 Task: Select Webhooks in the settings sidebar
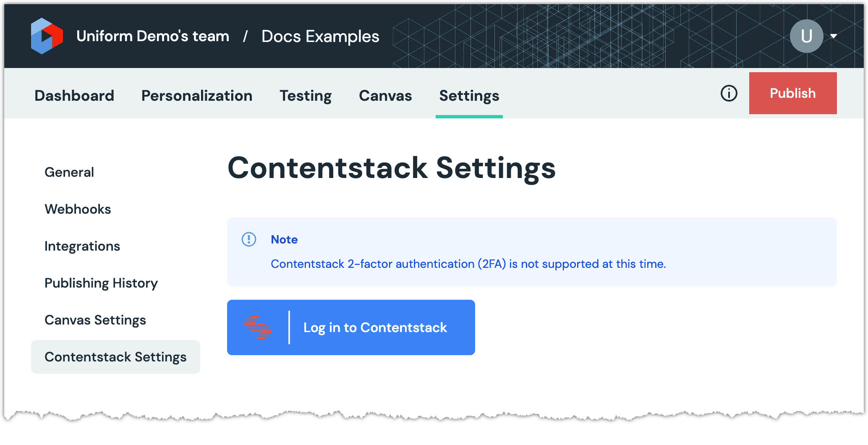[78, 209]
